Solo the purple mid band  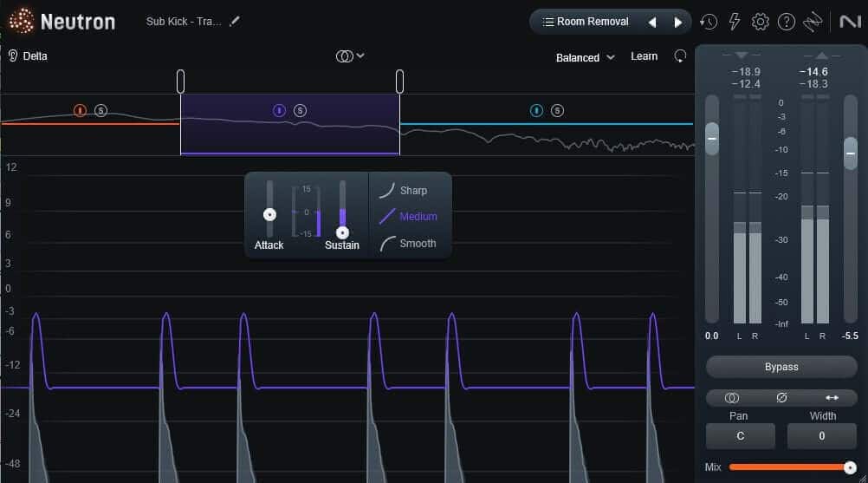pos(300,110)
